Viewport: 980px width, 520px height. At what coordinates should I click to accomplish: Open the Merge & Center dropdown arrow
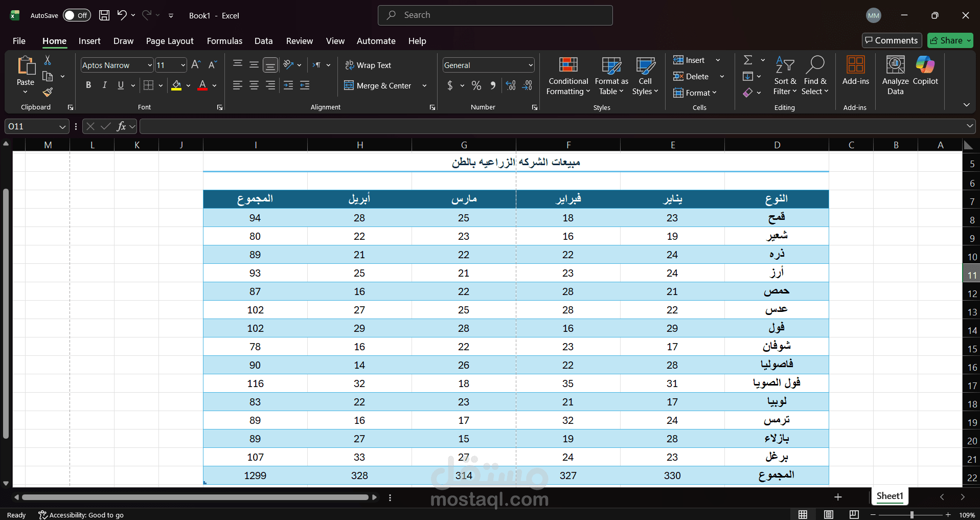424,85
